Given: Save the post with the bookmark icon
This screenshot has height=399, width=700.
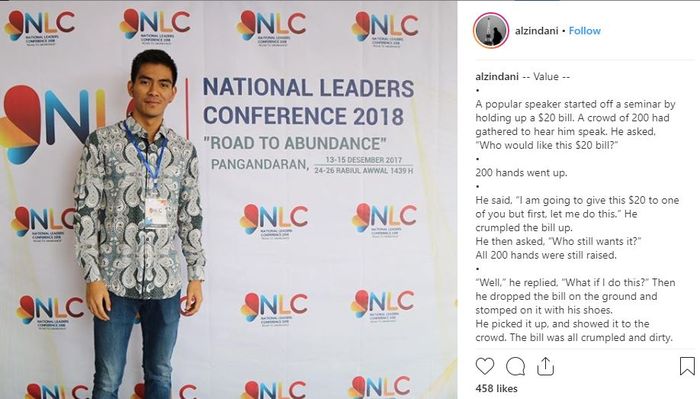Looking at the screenshot, I should click(x=687, y=366).
